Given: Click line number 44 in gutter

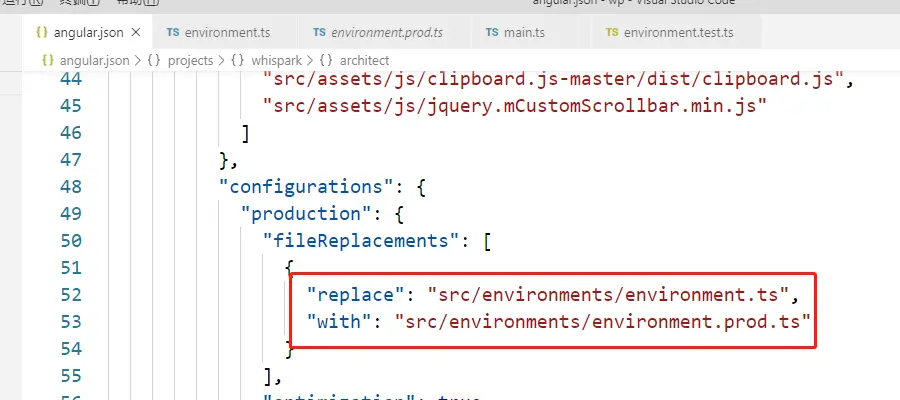Looking at the screenshot, I should pyautogui.click(x=71, y=79).
